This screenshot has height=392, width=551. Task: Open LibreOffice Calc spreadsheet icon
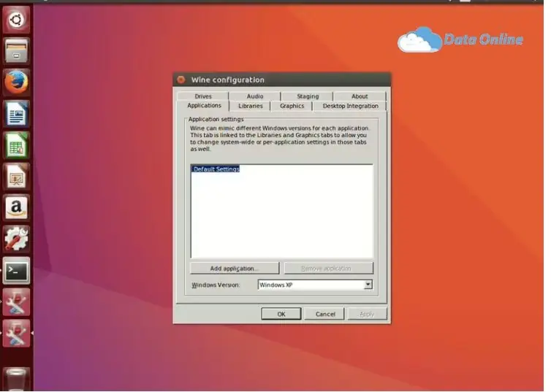tap(16, 145)
